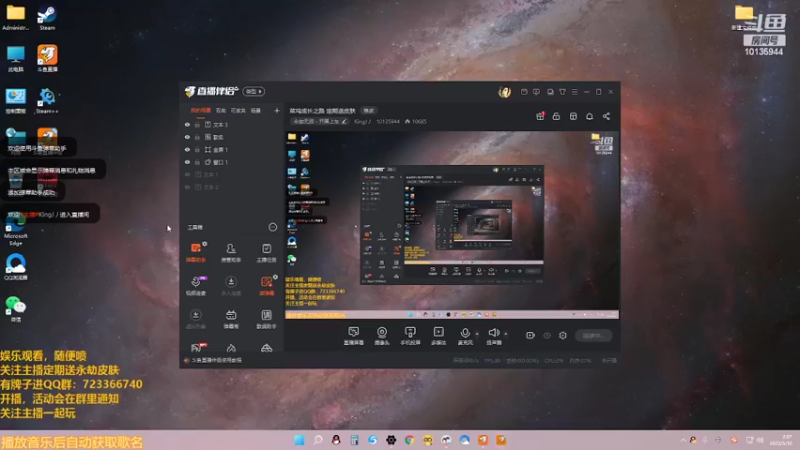The width and height of the screenshot is (800, 450).
Task: Open taskbar search
Action: 318,440
